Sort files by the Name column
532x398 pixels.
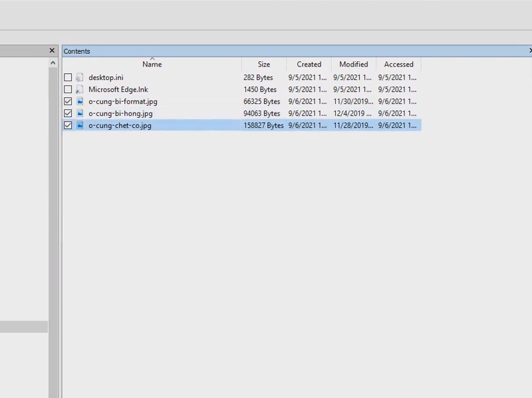pos(152,65)
